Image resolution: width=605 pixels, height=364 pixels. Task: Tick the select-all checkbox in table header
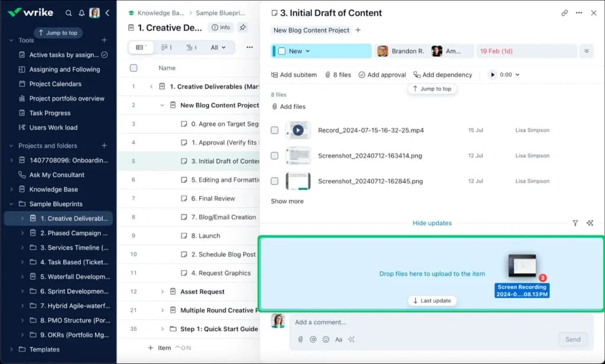(134, 68)
